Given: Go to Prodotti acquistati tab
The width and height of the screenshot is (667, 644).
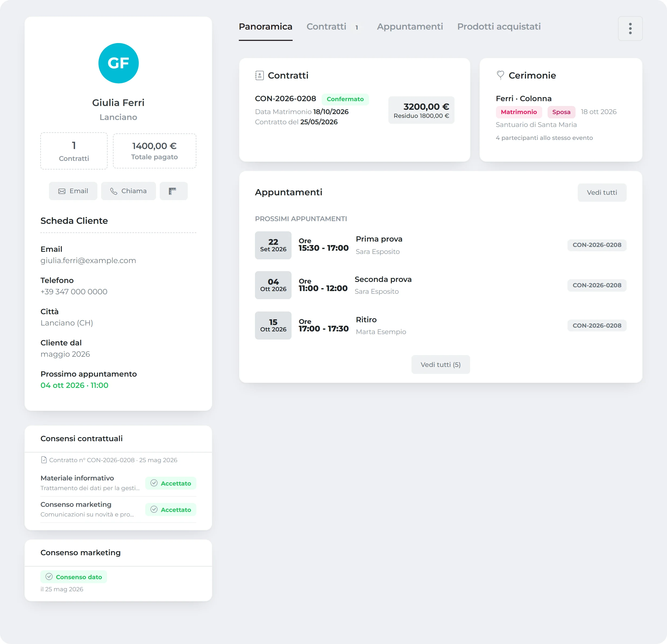Looking at the screenshot, I should (499, 27).
